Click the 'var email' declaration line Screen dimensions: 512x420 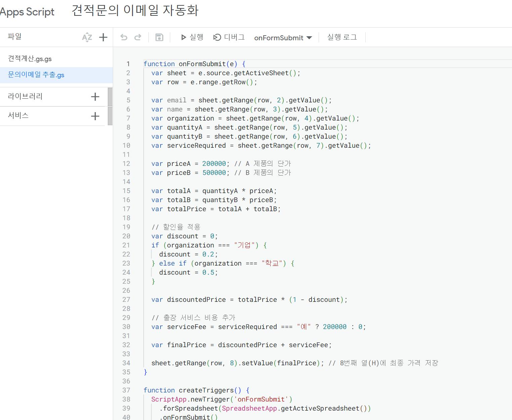(x=241, y=100)
